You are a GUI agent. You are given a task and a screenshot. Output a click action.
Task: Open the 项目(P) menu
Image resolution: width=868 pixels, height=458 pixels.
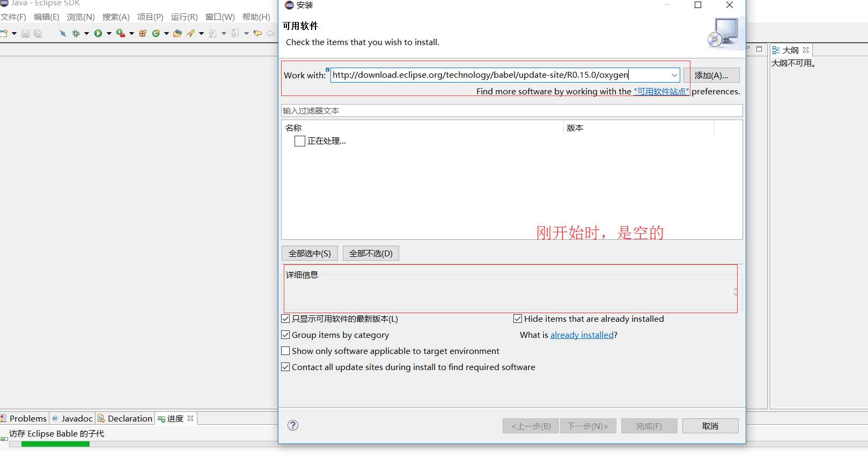(150, 17)
